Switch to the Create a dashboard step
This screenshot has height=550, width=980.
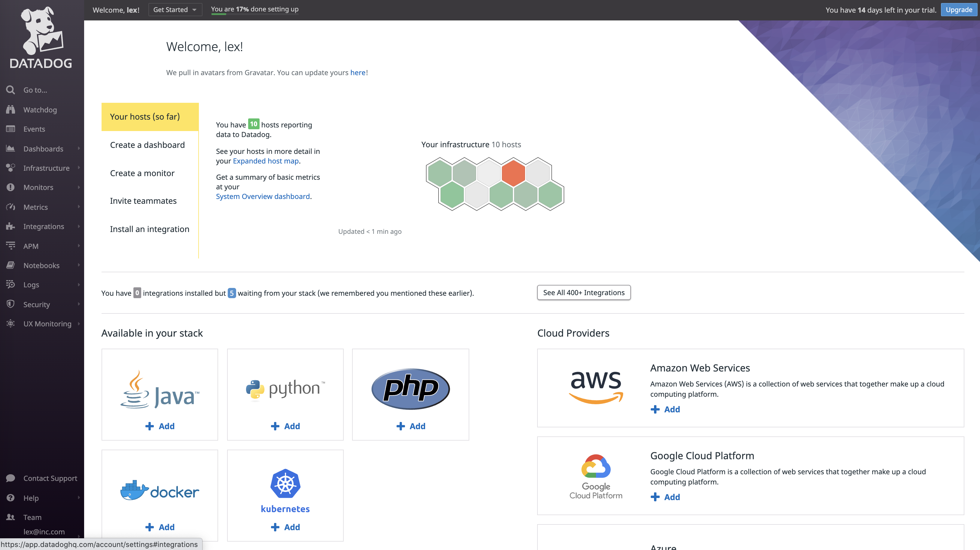(147, 145)
